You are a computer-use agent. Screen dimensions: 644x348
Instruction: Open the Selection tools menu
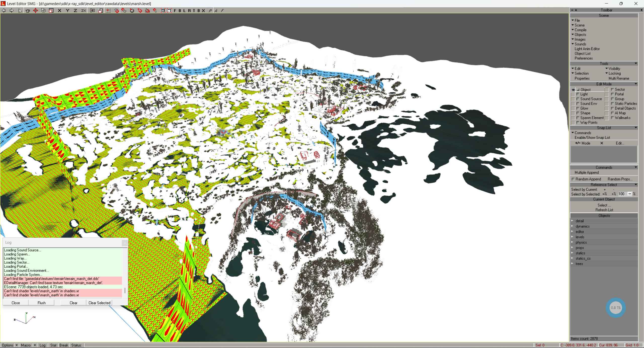click(580, 74)
